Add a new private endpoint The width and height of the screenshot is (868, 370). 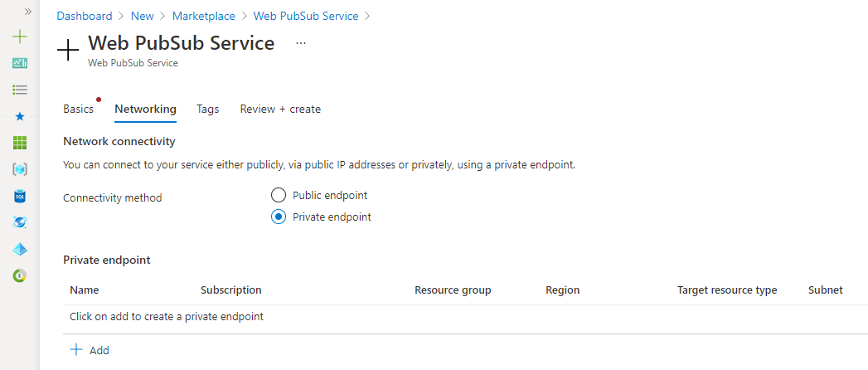90,350
